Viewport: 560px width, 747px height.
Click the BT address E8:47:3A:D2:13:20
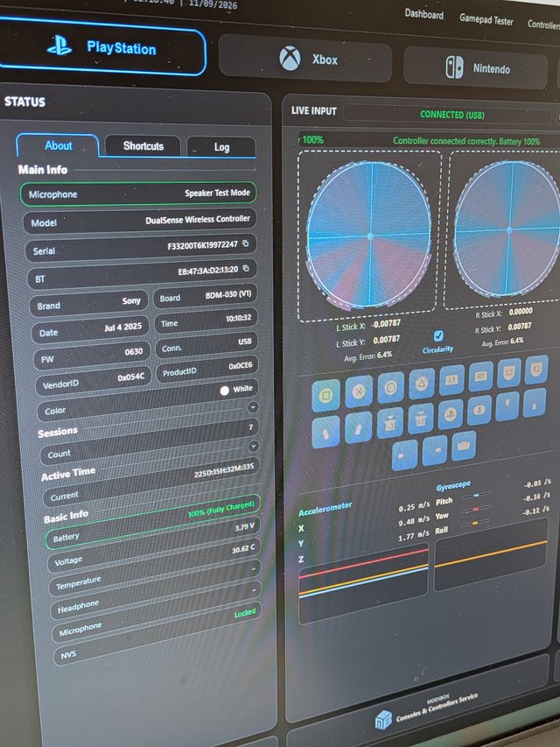coord(208,270)
